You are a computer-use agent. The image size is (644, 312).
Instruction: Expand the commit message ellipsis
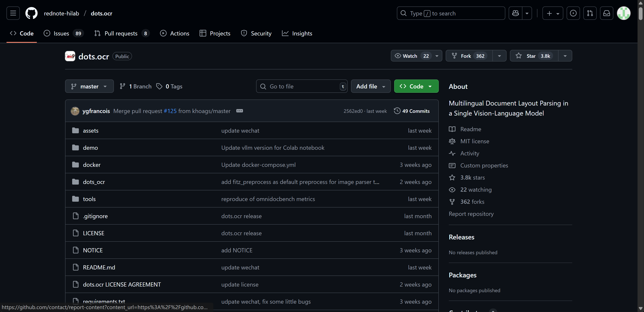[239, 111]
